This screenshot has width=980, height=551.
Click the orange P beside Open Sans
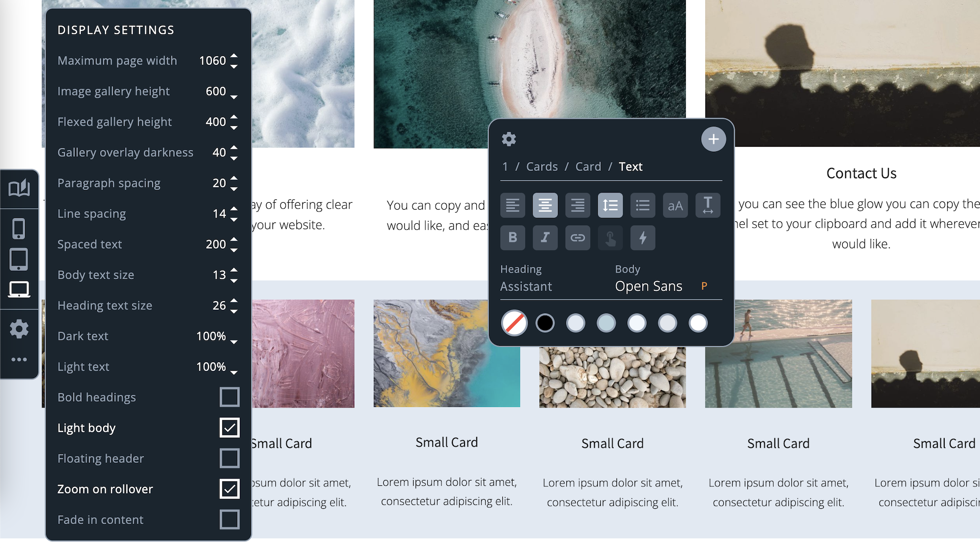(x=704, y=286)
